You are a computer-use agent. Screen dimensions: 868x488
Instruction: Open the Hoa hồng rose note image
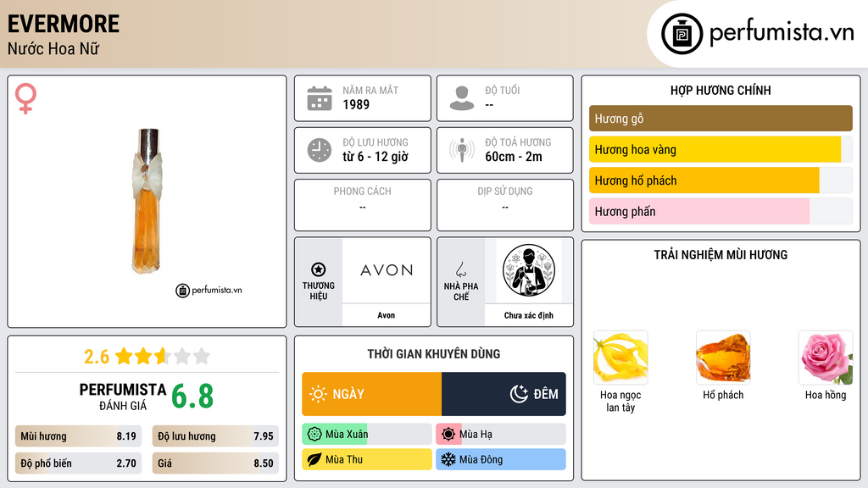coord(826,358)
